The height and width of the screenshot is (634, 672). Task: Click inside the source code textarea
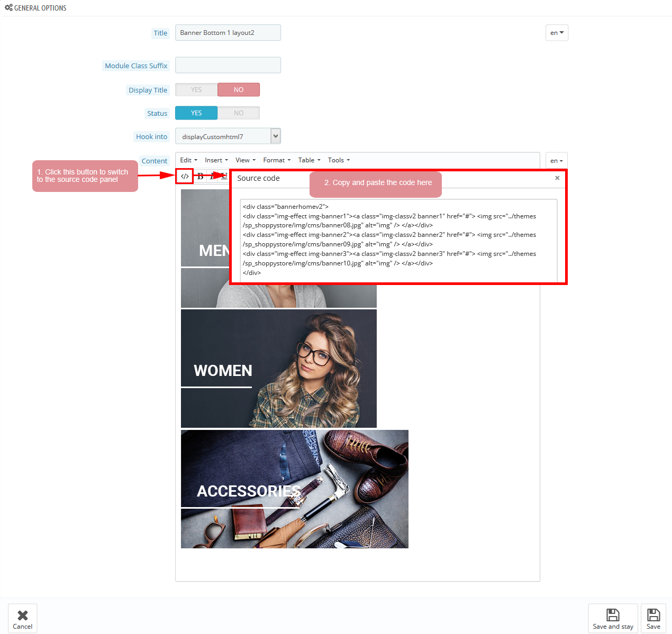[398, 241]
